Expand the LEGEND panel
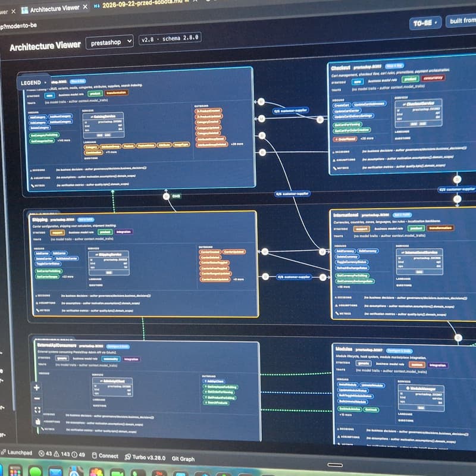Image resolution: width=476 pixels, height=476 pixels. [33, 83]
